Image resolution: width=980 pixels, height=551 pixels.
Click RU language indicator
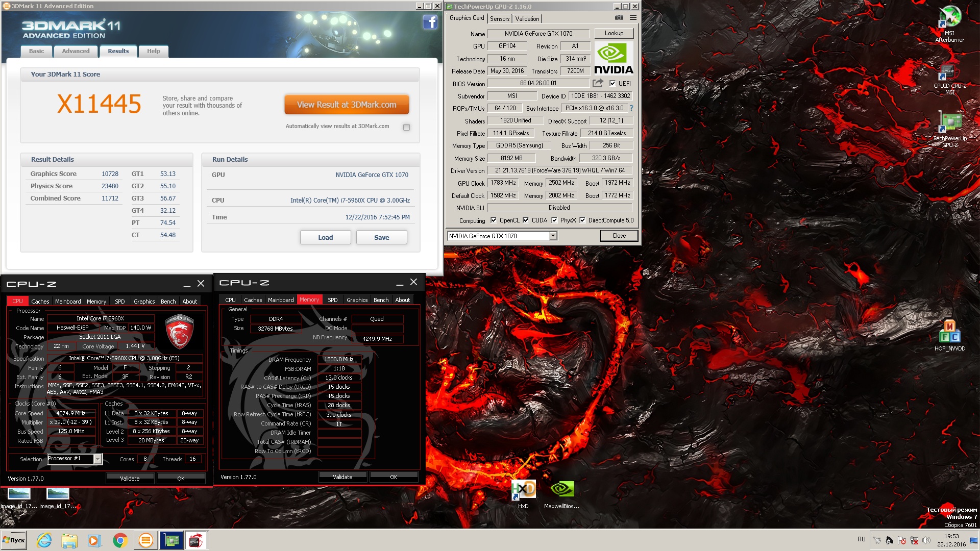point(862,539)
